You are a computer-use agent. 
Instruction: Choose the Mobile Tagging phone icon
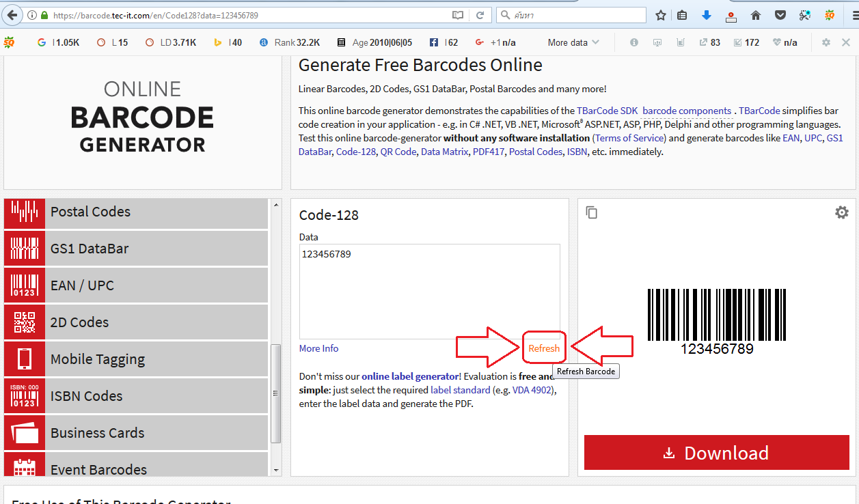coord(25,359)
